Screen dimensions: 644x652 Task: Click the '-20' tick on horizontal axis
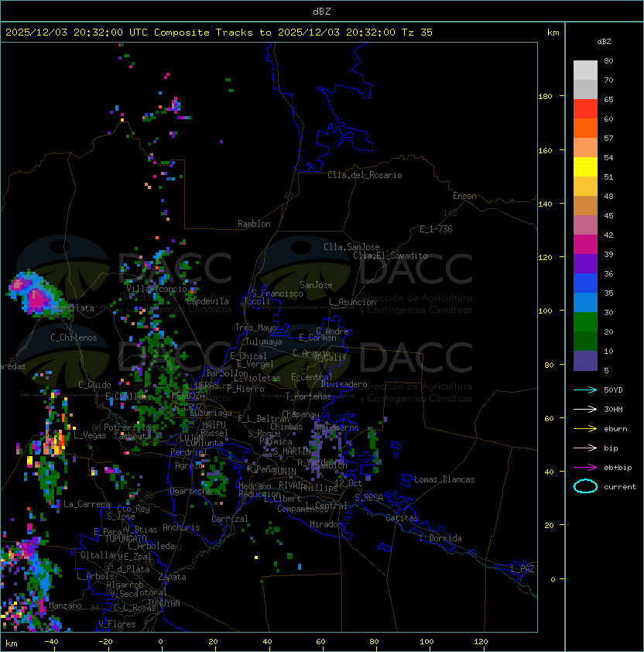click(105, 642)
